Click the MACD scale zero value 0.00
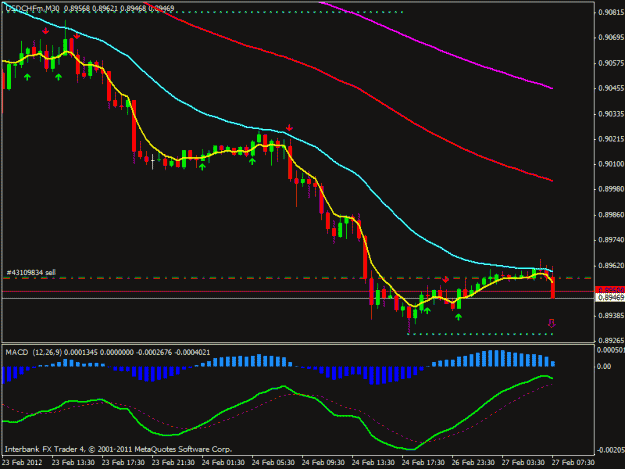Screen dimensions: 625x469 pyautogui.click(x=604, y=366)
